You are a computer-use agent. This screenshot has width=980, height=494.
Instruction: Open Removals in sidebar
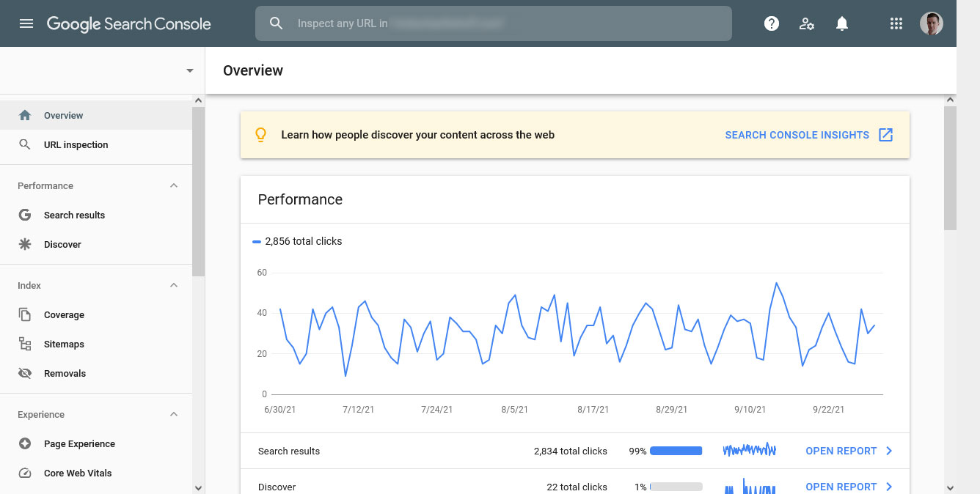click(x=96, y=373)
